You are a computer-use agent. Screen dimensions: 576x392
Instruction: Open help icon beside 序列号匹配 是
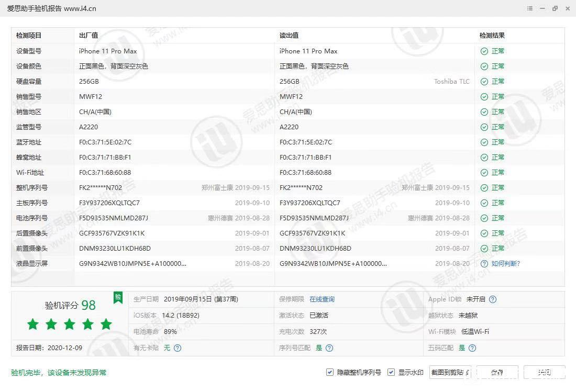329,348
